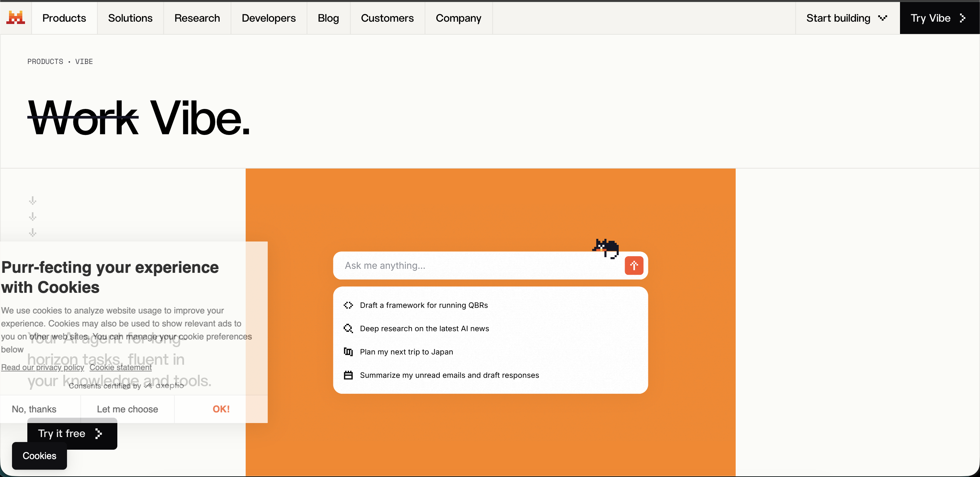Click the PRODUCTS breadcrumb link
Screen dimensions: 980x477
(x=45, y=62)
